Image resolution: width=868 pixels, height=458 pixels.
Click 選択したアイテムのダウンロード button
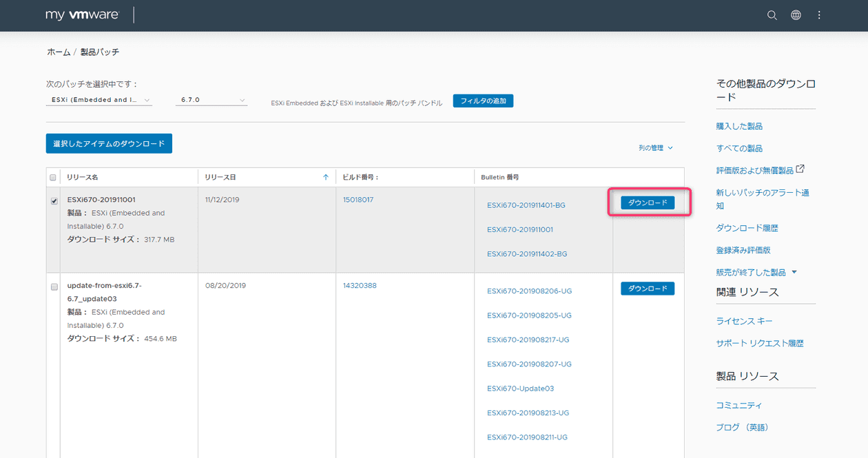(109, 143)
